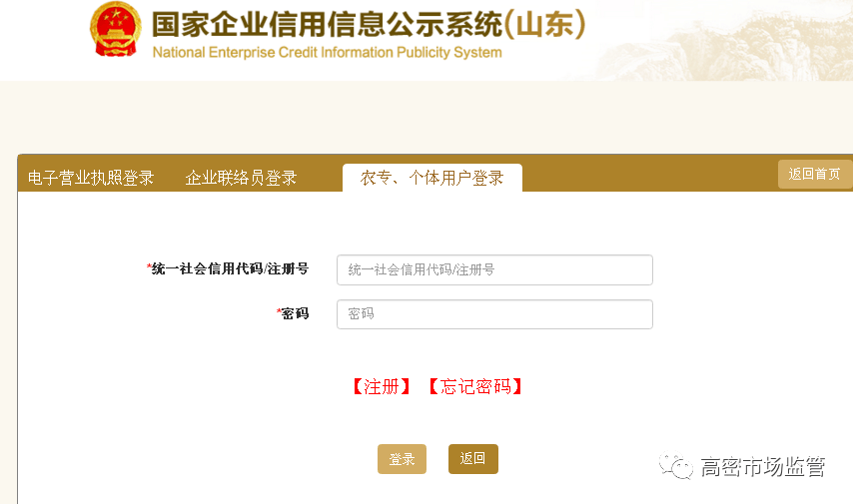Click the National Enterprise Credit Information subtitle
This screenshot has height=504, width=853.
click(x=327, y=52)
